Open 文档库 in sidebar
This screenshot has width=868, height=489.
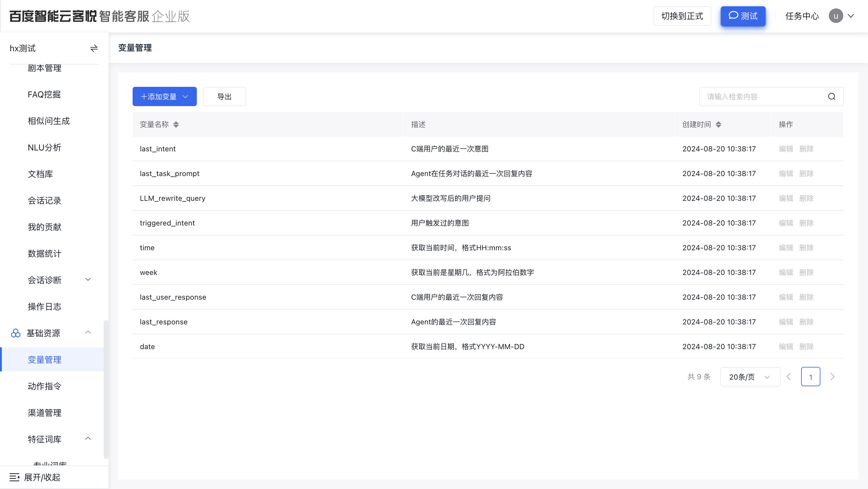click(40, 174)
